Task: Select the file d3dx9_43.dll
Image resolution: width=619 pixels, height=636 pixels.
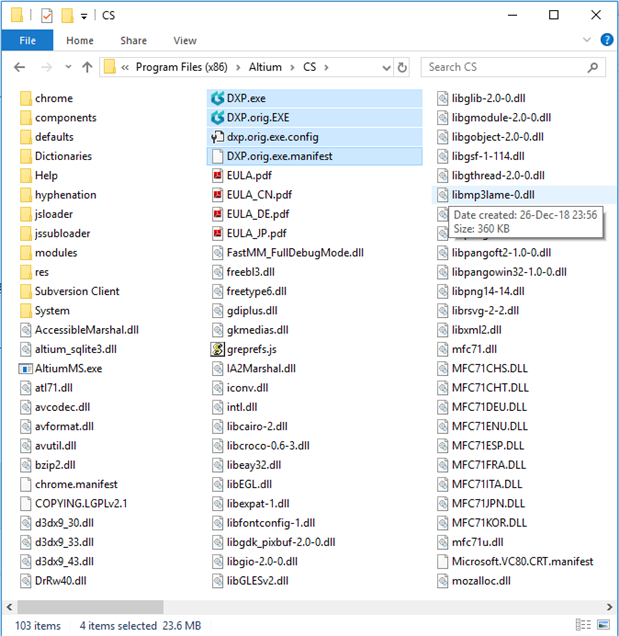Action: (57, 562)
